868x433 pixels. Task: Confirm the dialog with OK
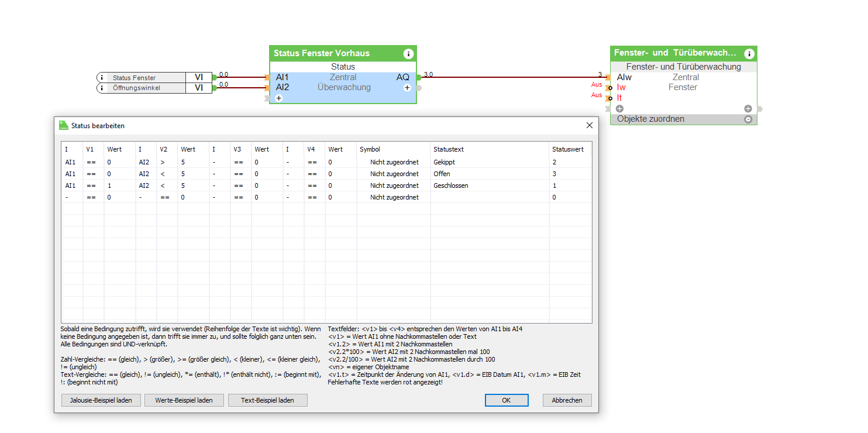click(x=507, y=400)
